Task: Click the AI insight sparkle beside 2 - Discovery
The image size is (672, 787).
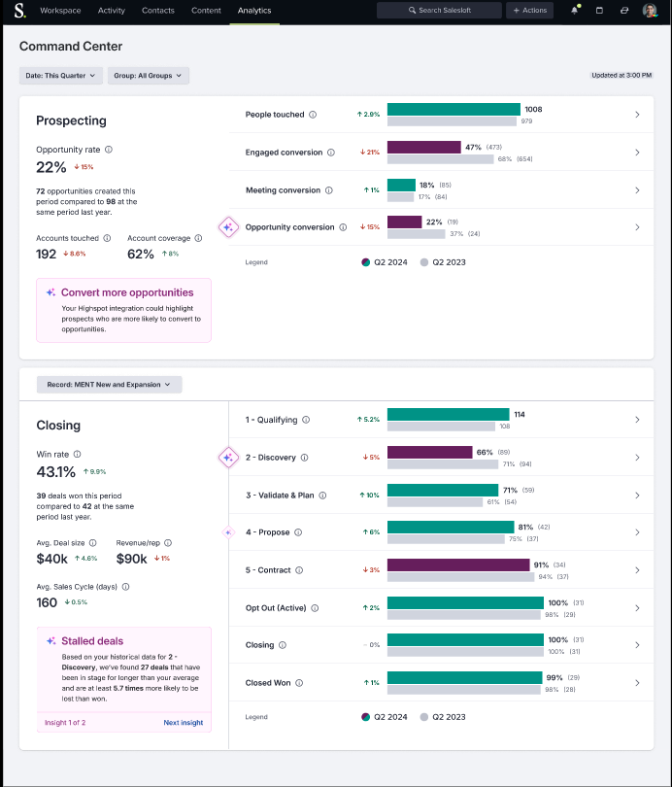Action: (x=228, y=458)
